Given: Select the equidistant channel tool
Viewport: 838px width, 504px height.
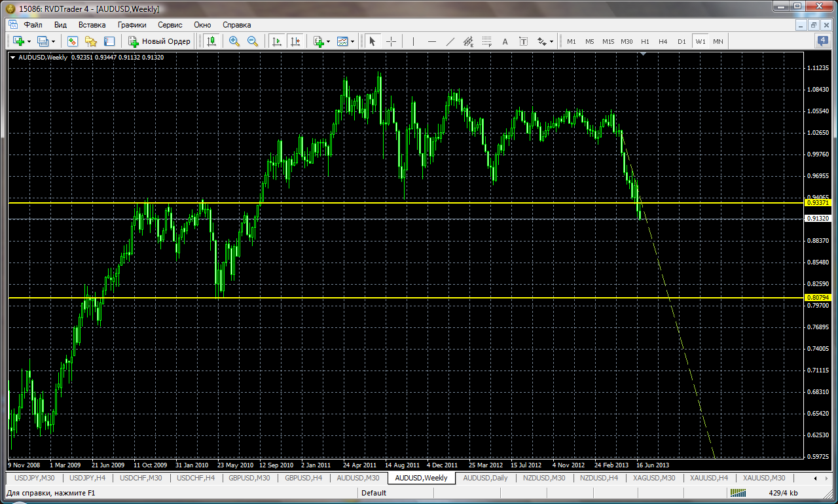Looking at the screenshot, I should tap(468, 41).
